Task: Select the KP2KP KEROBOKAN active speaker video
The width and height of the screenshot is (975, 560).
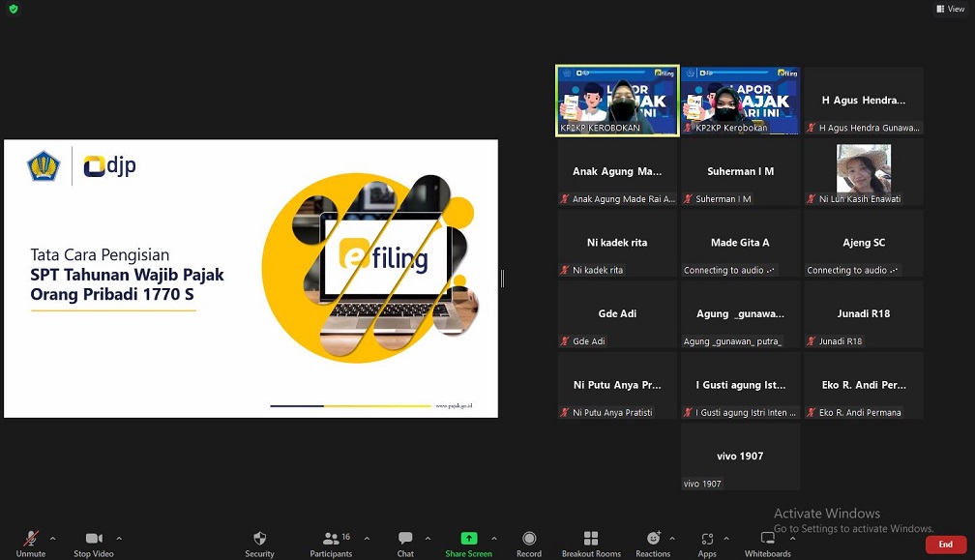Action: point(617,101)
